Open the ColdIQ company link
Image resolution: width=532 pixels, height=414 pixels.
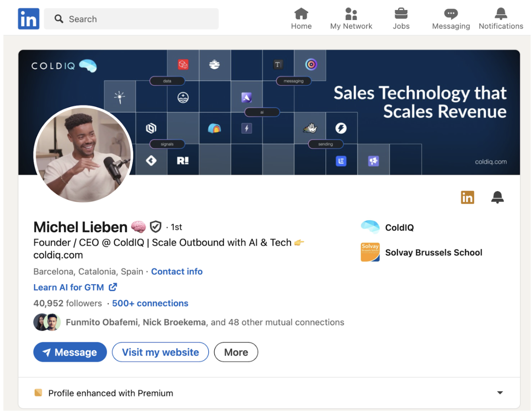tap(399, 227)
